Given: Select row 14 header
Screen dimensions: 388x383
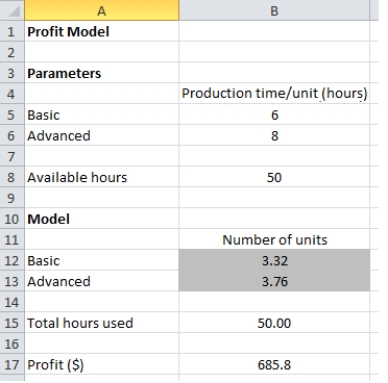Looking at the screenshot, I should [12, 302].
